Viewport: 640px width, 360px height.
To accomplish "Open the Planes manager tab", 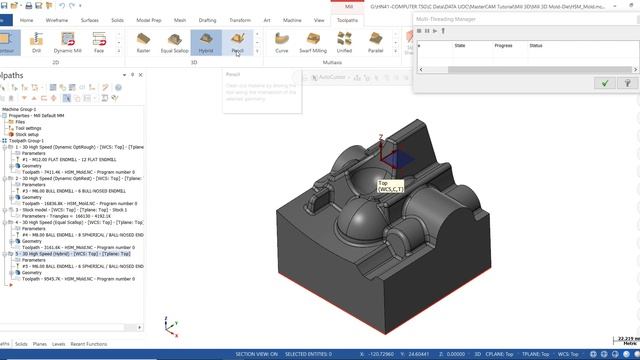I will point(40,344).
